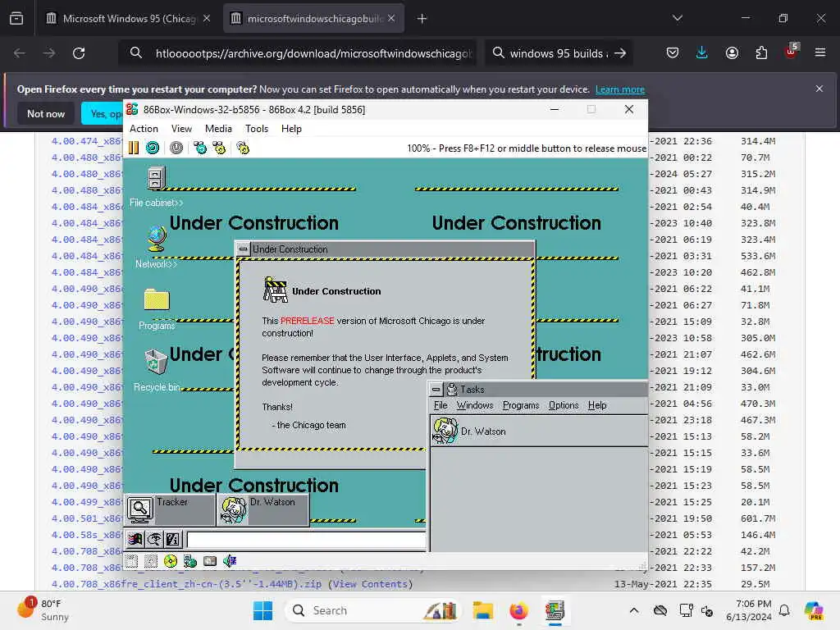Open Firefox View icon left of tabs
The width and height of the screenshot is (840, 630).
pos(16,18)
